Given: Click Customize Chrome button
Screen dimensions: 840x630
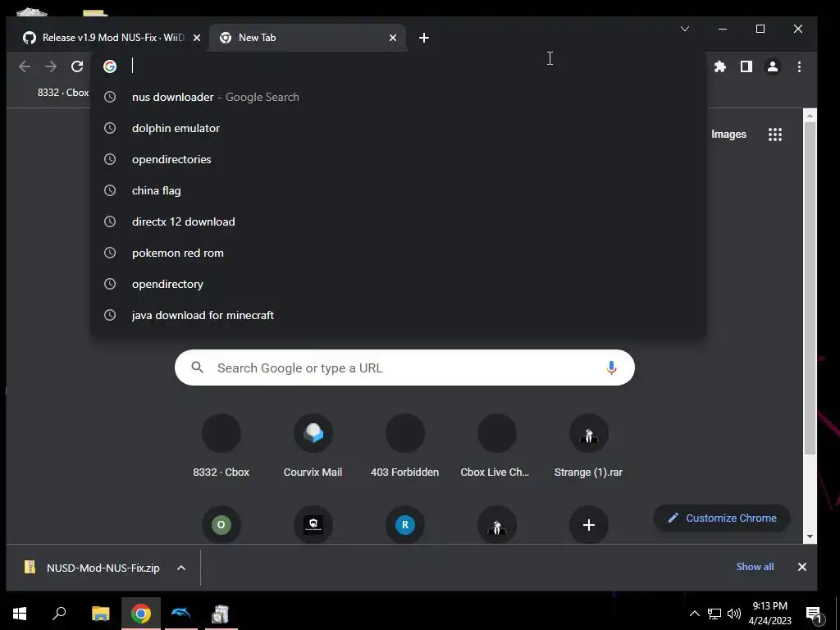Looking at the screenshot, I should 722,518.
